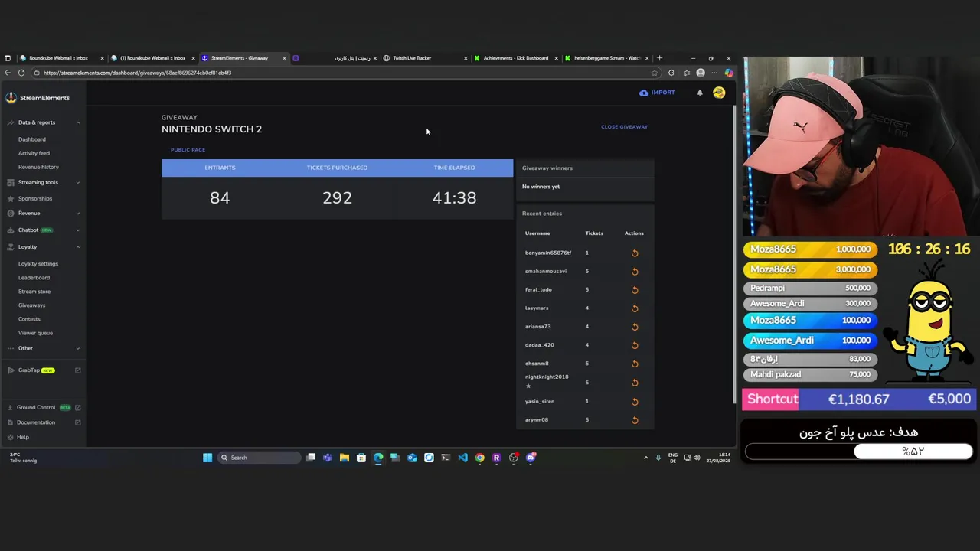Click action icon for nightknight2018 entry

pos(635,383)
